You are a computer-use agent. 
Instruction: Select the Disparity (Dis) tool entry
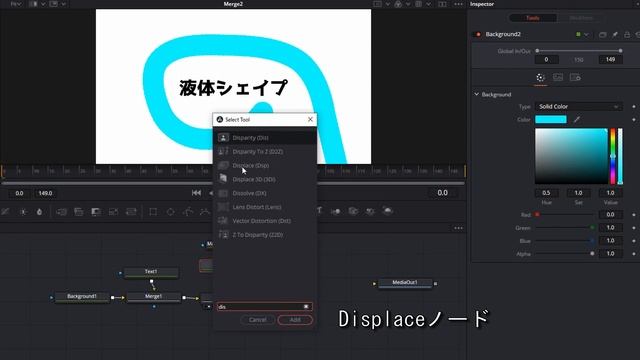[x=264, y=138]
